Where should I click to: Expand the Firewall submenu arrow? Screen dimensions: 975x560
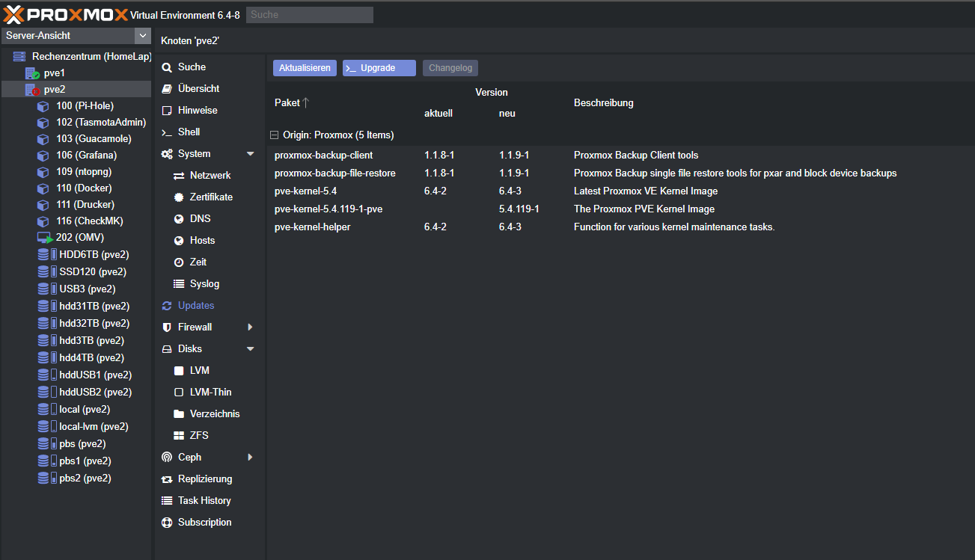[x=250, y=327]
